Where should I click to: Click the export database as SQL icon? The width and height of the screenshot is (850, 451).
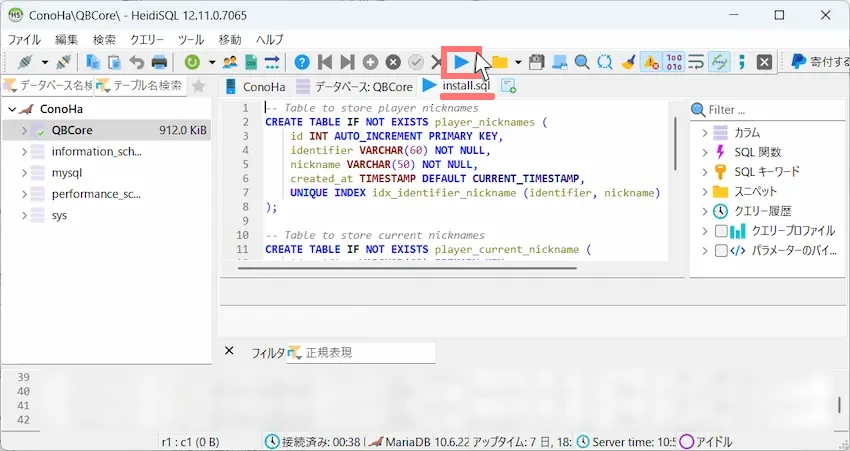(272, 62)
